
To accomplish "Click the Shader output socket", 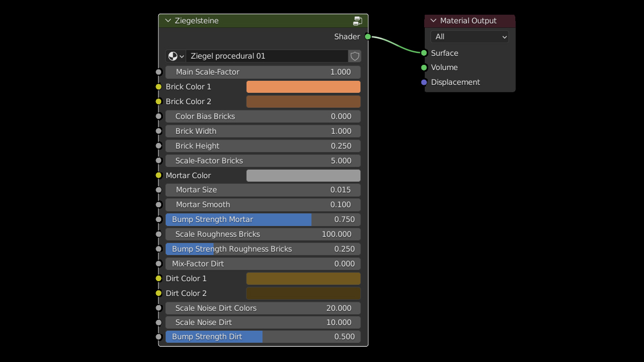I will 368,37.
